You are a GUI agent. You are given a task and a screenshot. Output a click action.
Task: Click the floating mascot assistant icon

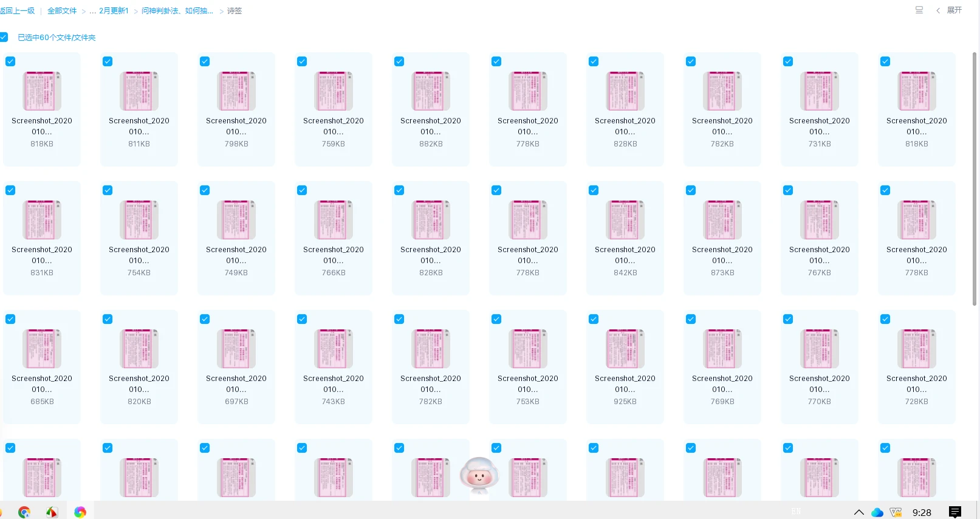point(479,475)
